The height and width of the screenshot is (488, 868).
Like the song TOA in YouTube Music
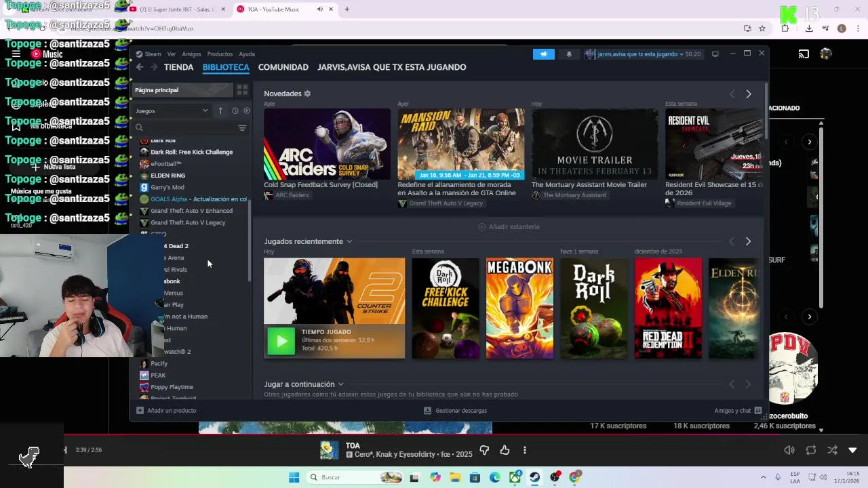pos(505,450)
